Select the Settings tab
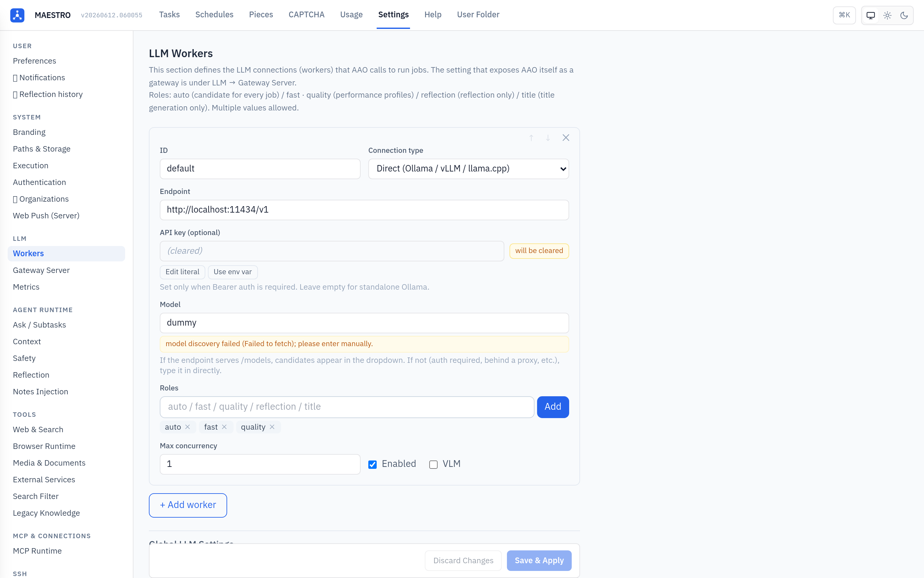 pyautogui.click(x=393, y=14)
